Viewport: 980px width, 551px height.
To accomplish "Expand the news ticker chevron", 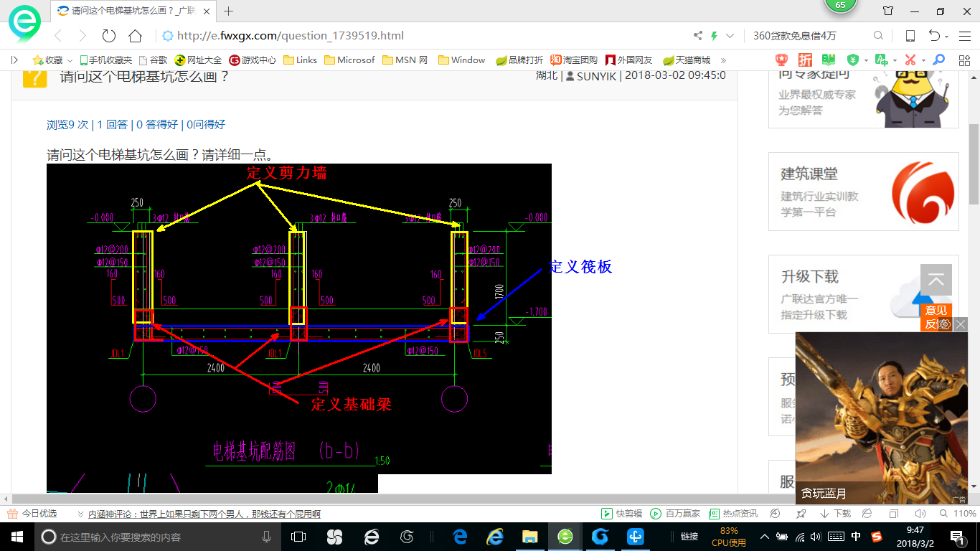I will coord(80,514).
